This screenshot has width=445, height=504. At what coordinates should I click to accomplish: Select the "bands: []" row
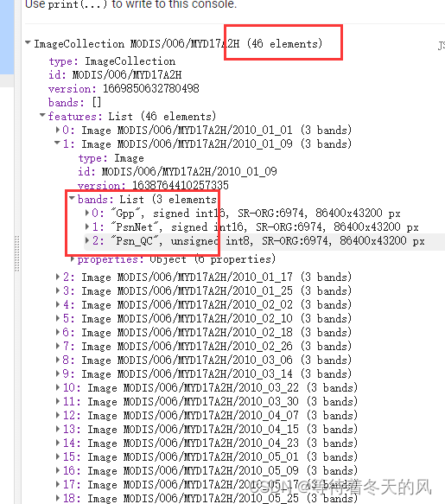(75, 103)
